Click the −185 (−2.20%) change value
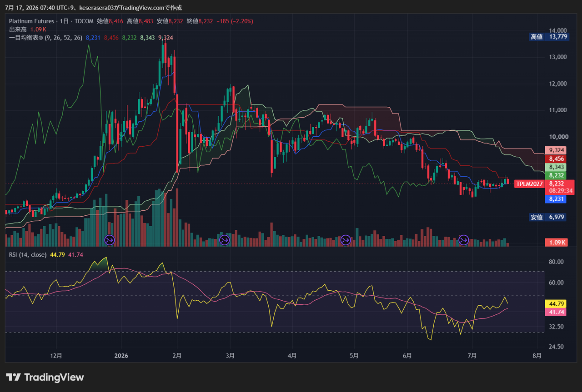Viewport: 582px width, 392px height. [235, 21]
